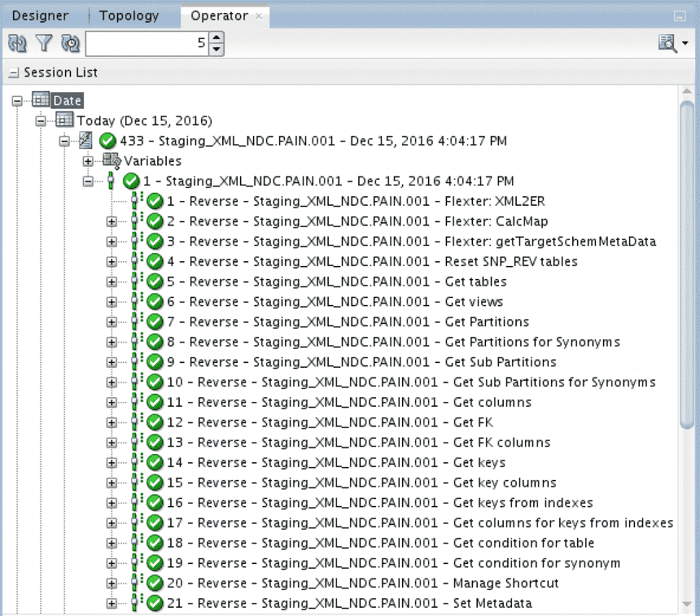Click the auto-refresh interval field showing 5

(x=147, y=43)
